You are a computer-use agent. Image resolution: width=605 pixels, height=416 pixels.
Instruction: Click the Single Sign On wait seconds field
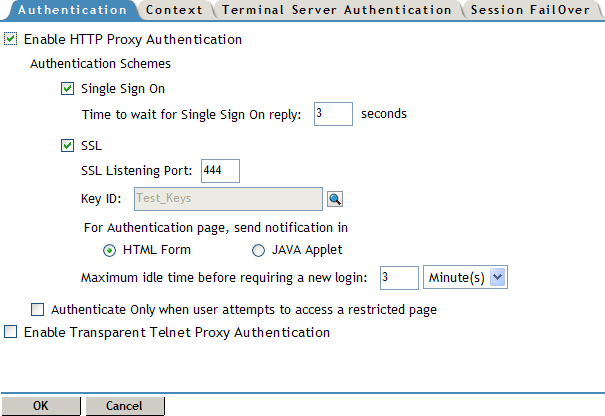(x=333, y=114)
